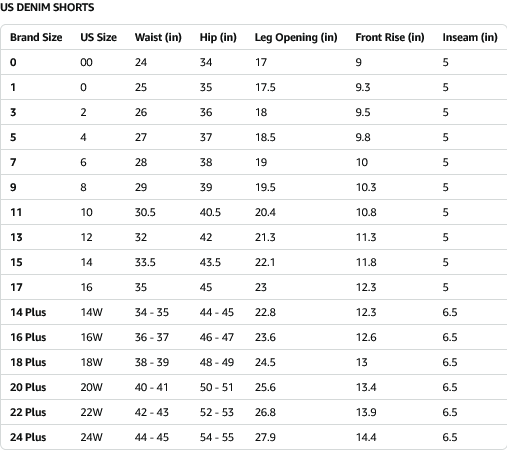507x450 pixels.
Task: Click the 14W US size cell
Action: (x=91, y=312)
